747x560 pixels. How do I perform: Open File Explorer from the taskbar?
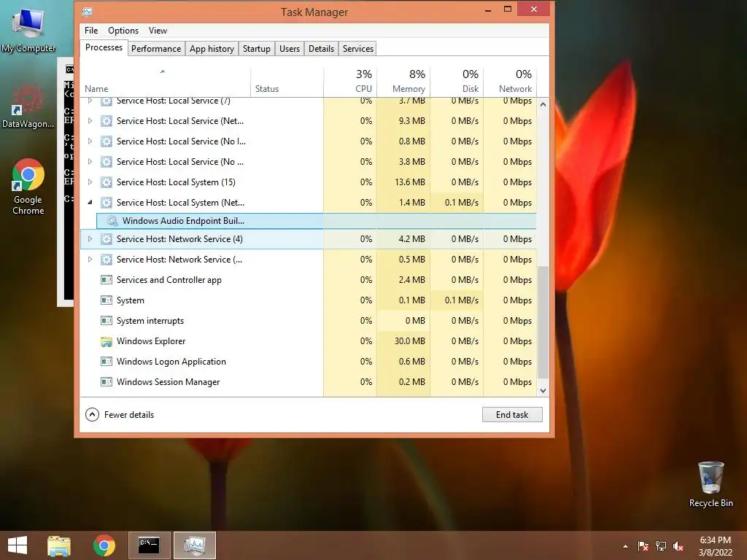[x=59, y=545]
